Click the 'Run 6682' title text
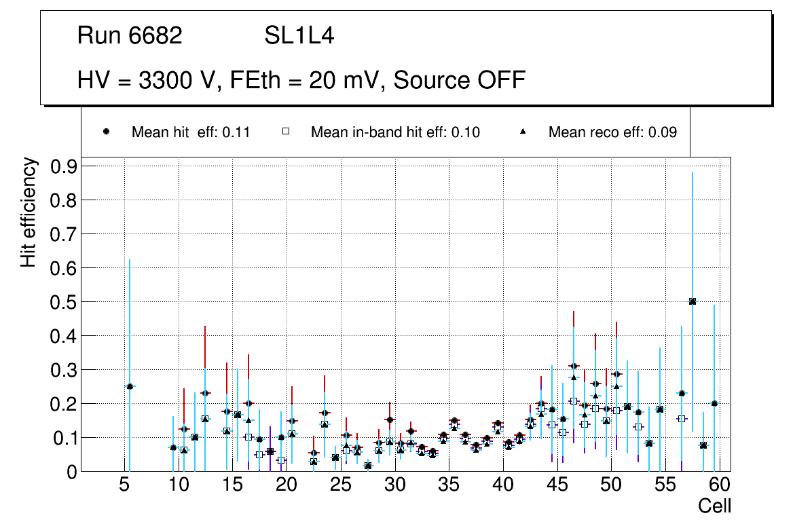The height and width of the screenshot is (524, 812). tap(130, 36)
